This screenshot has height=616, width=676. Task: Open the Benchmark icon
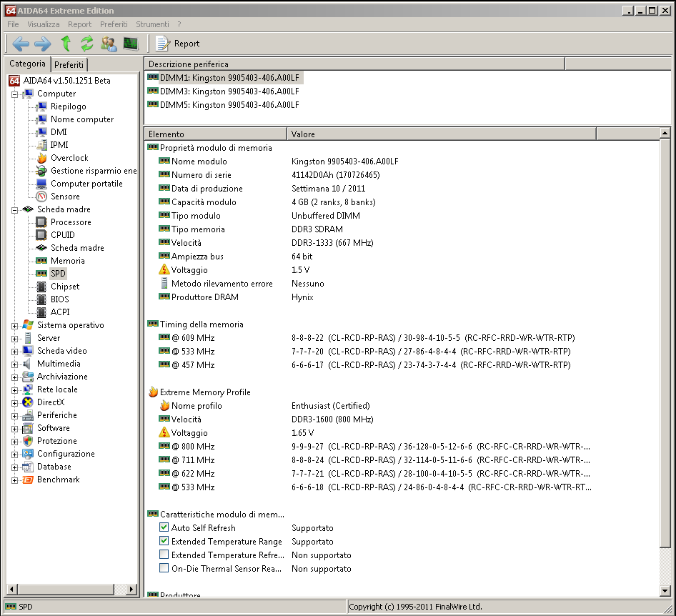[x=28, y=480]
